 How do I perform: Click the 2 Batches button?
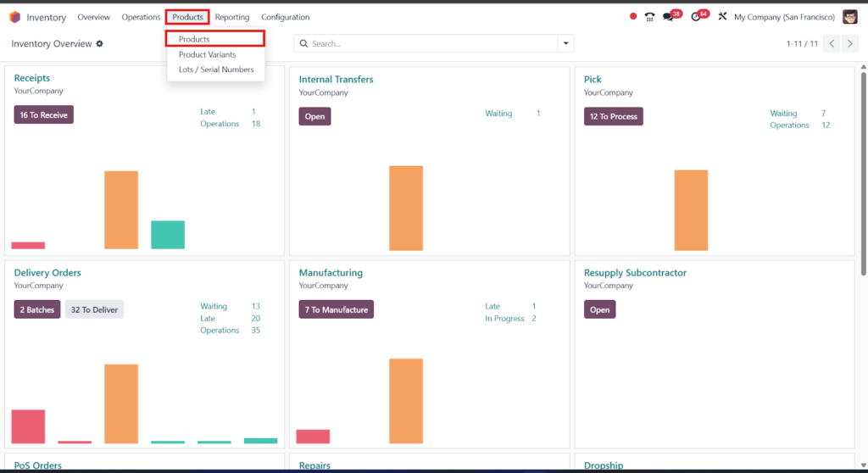tap(37, 309)
